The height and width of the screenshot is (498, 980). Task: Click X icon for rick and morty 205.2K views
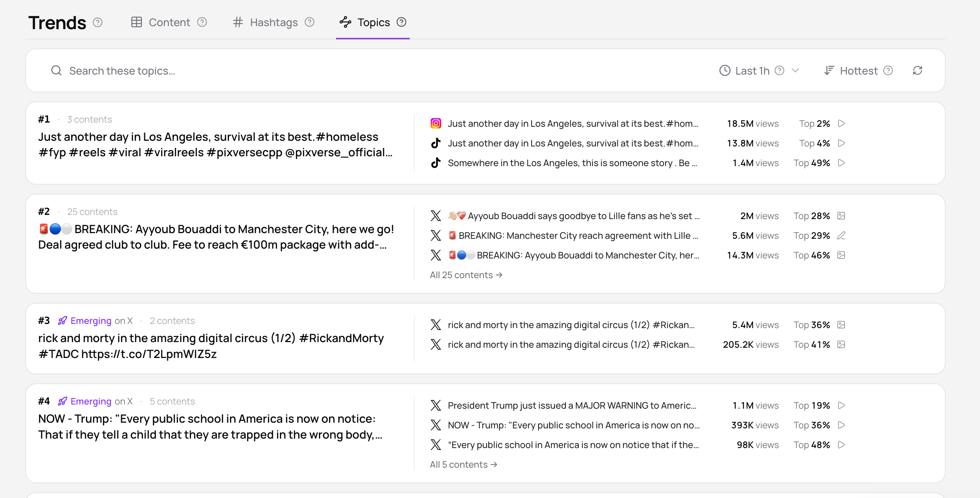(x=436, y=345)
